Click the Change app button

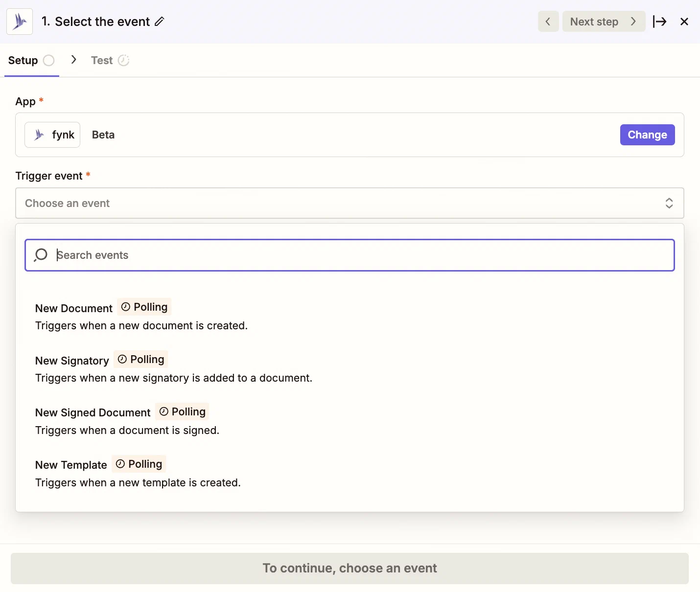tap(647, 135)
